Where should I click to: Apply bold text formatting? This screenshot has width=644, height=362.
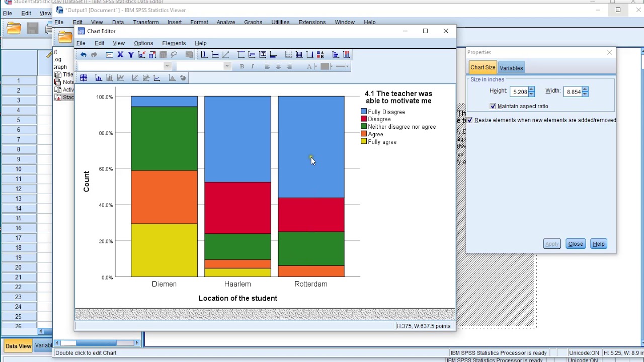coord(242,66)
